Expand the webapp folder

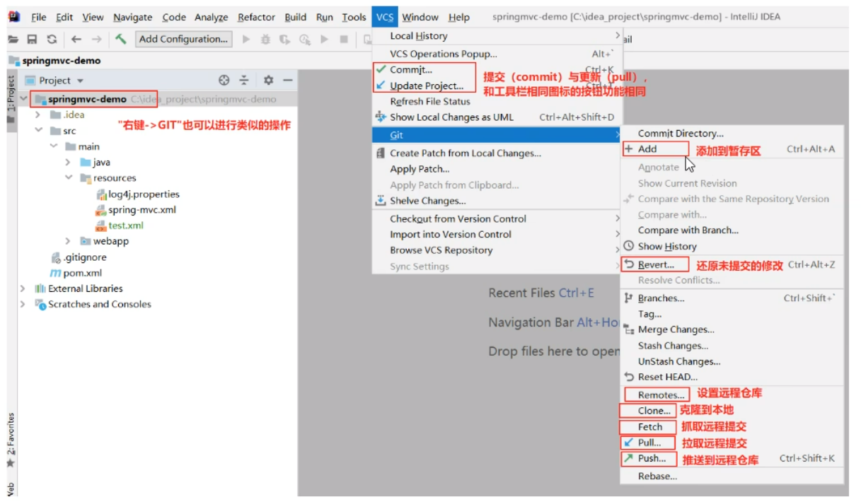[x=68, y=241]
